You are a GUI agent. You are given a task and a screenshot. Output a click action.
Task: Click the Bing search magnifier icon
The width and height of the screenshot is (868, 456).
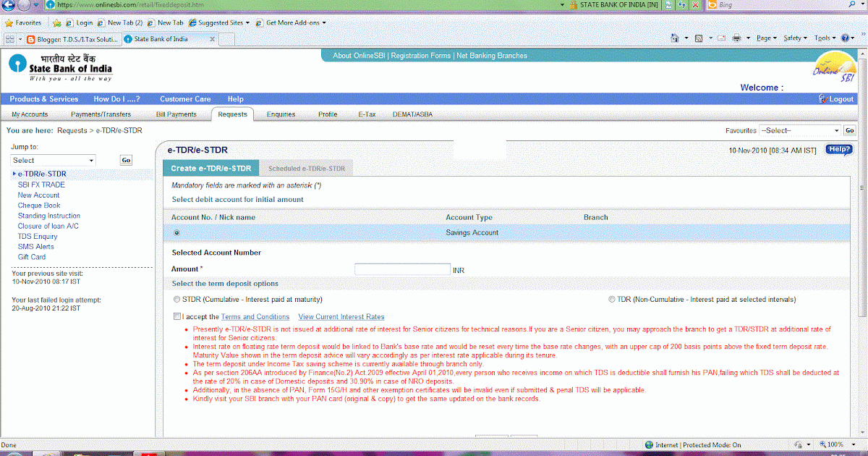pos(854,4)
